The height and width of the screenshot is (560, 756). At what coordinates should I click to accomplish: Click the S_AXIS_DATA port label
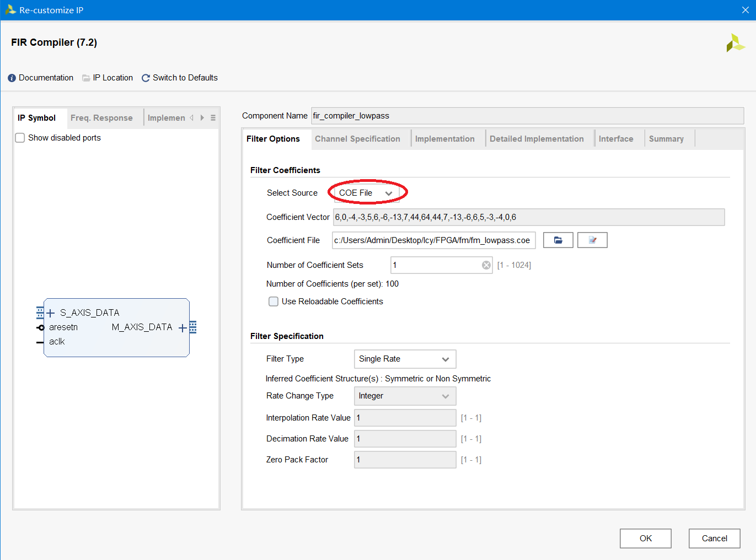point(89,313)
